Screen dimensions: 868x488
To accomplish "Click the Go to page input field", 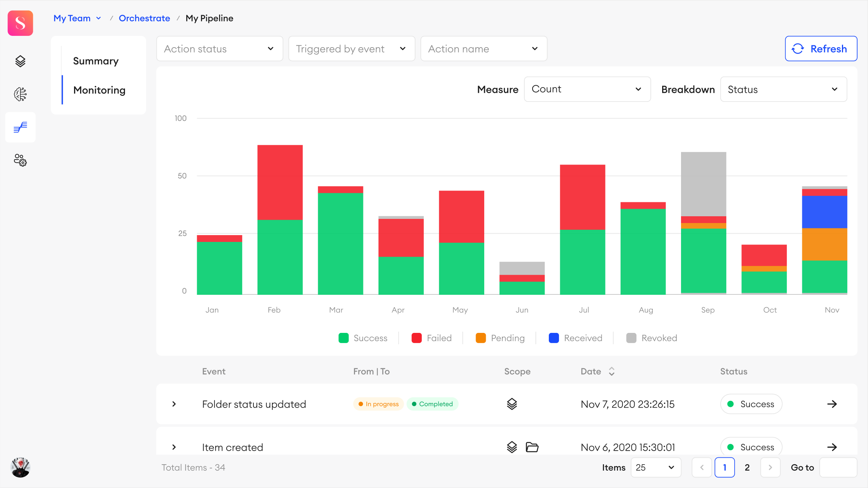I will click(x=838, y=468).
